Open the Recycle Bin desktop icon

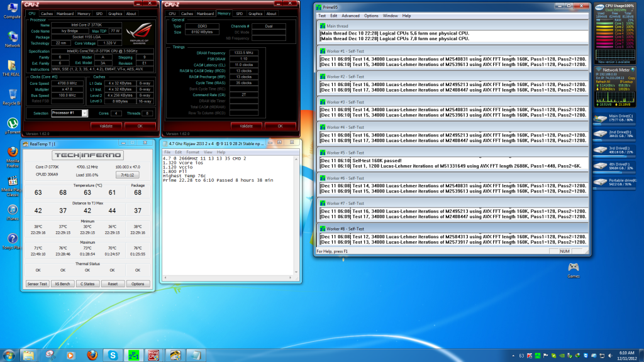pos(11,97)
